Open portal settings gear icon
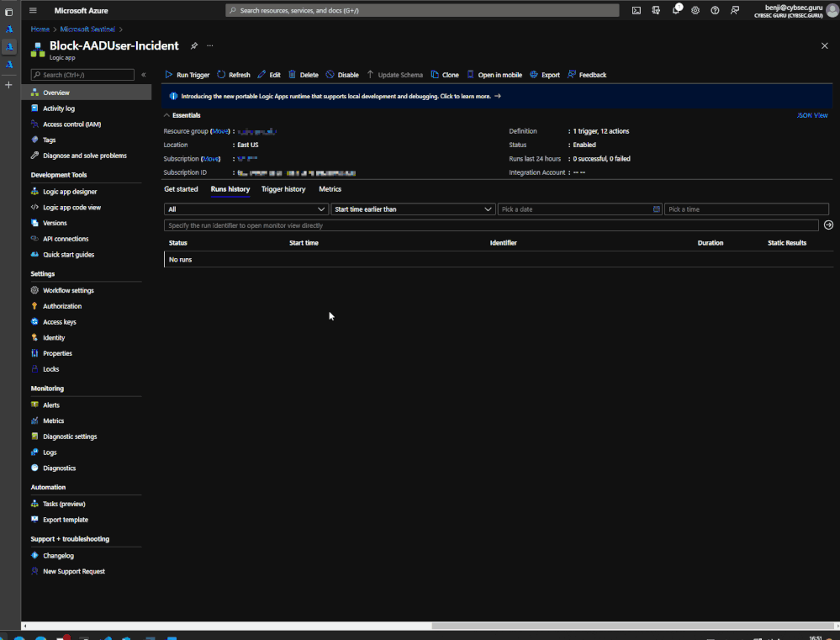 [695, 10]
